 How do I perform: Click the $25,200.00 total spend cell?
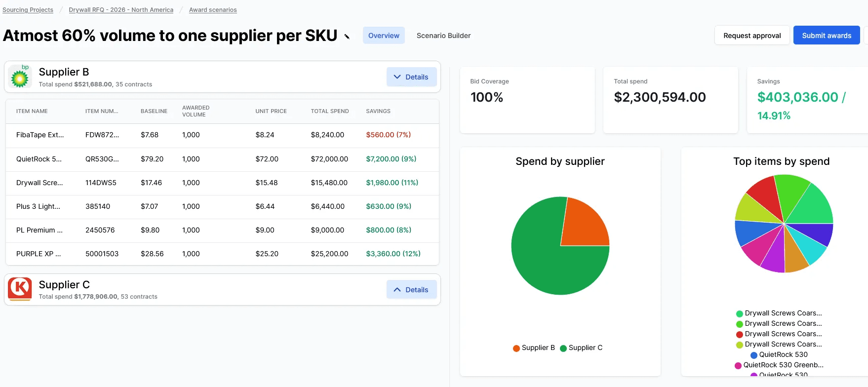pos(329,254)
